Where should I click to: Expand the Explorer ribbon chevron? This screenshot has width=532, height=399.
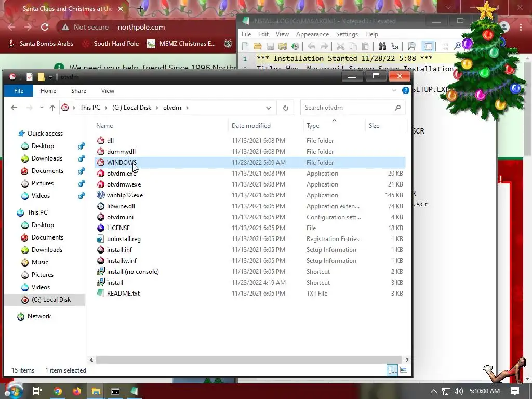pyautogui.click(x=394, y=90)
